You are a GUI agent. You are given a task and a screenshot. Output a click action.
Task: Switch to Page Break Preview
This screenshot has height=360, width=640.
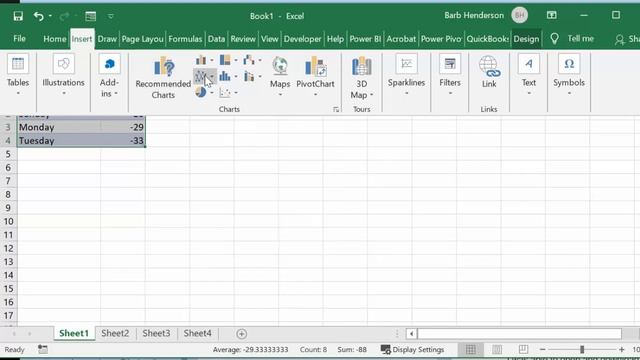point(523,349)
